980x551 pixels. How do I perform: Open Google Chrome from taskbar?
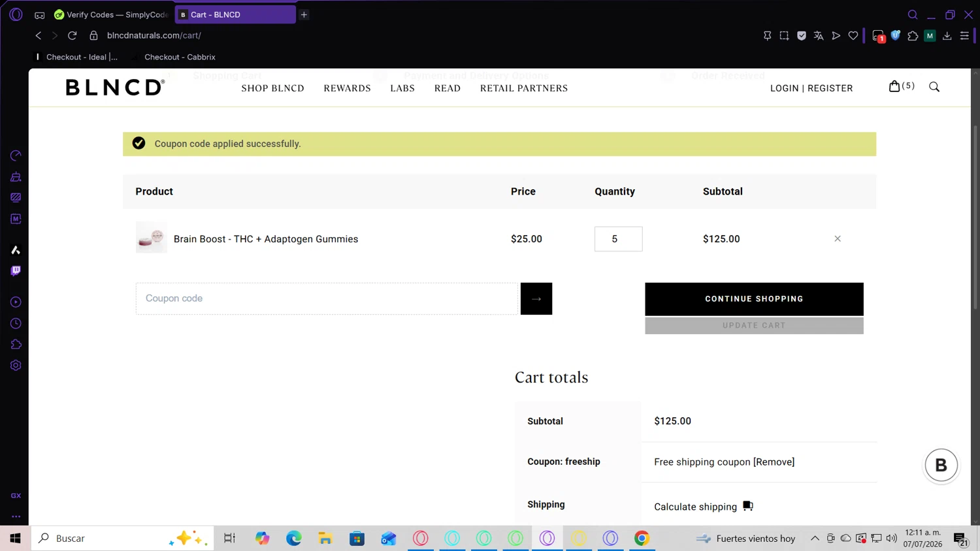pos(642,539)
